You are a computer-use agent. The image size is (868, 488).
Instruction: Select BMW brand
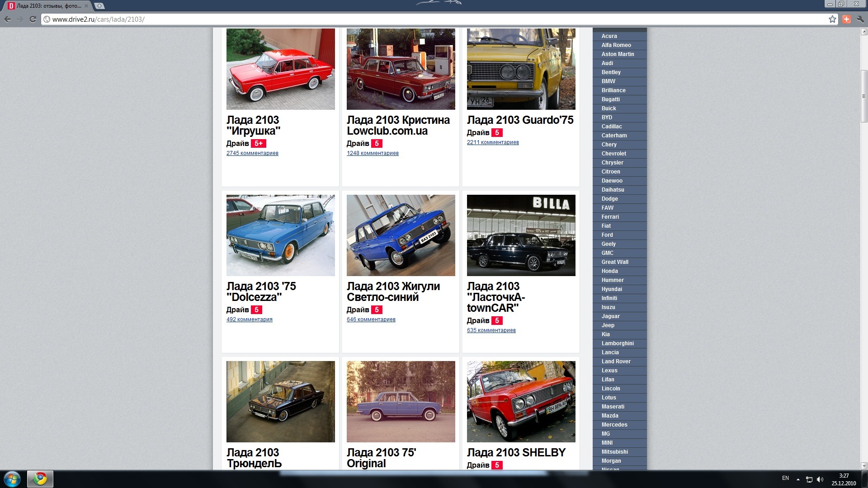[620, 81]
